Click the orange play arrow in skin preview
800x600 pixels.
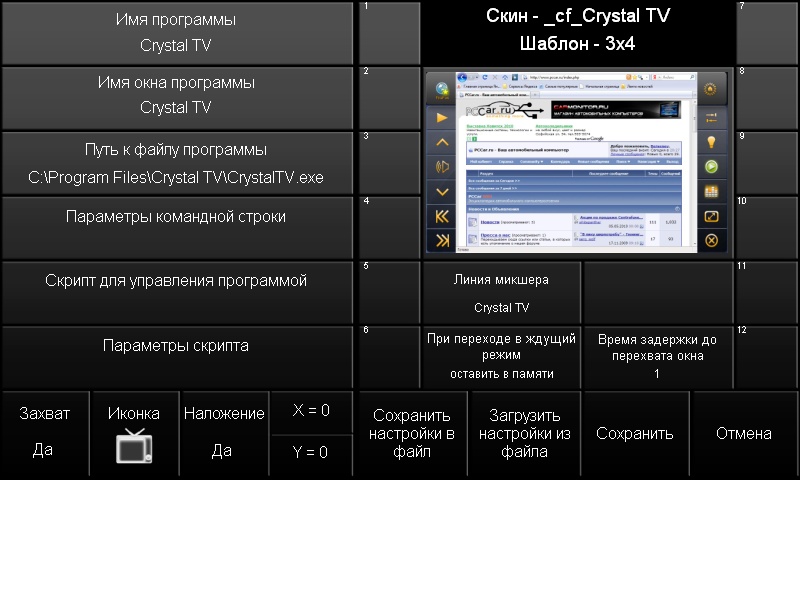[x=442, y=118]
